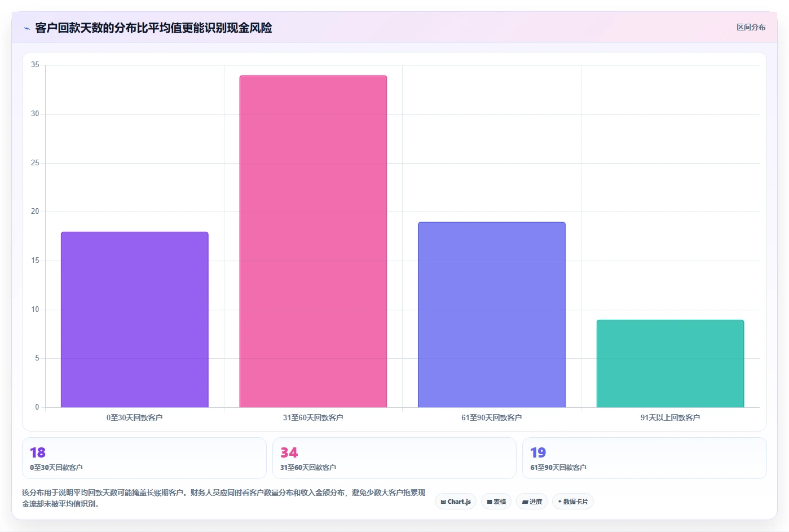The height and width of the screenshot is (532, 789).
Task: Select the 表格 tag chip
Action: (x=496, y=502)
